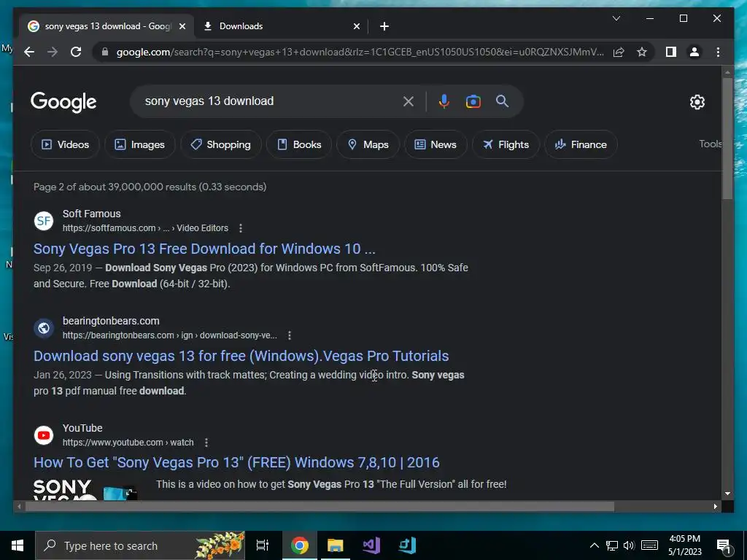
Task: Open the Tools options
Action: 711,144
